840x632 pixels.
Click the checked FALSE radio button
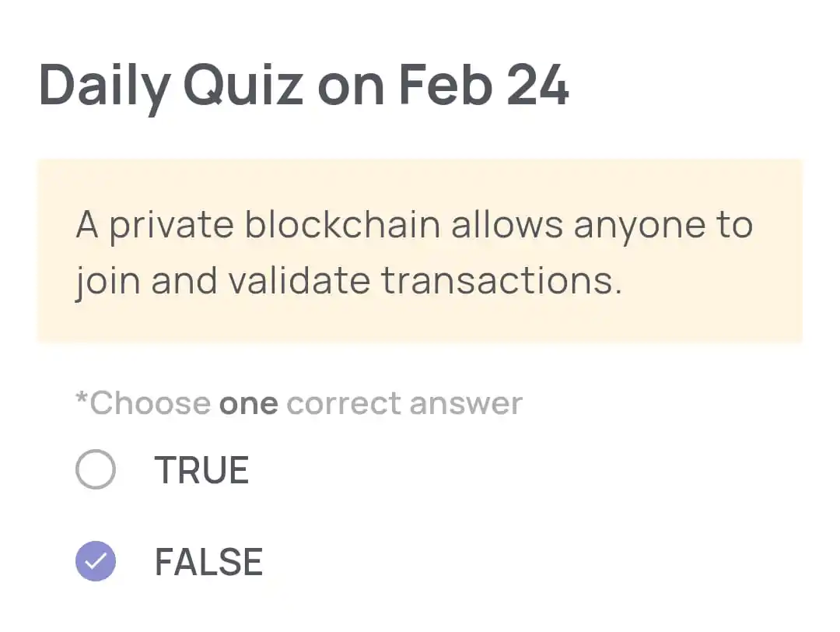pyautogui.click(x=96, y=561)
